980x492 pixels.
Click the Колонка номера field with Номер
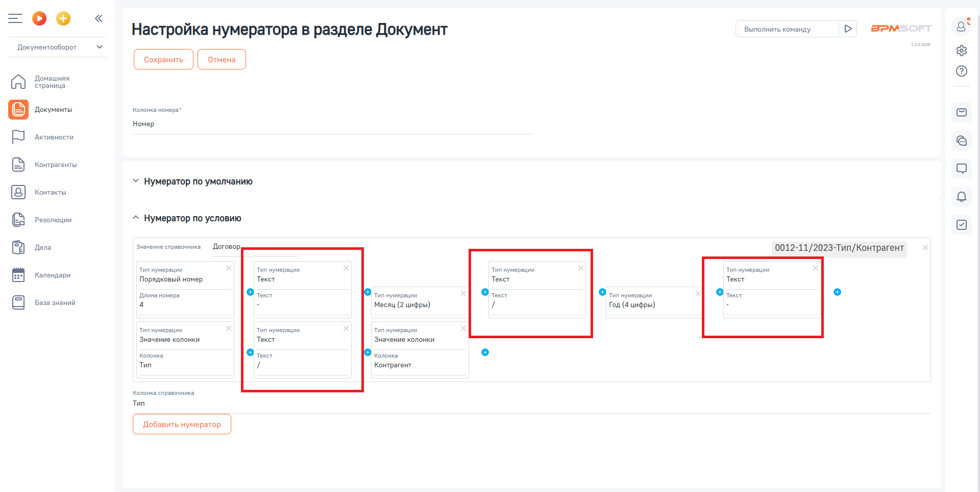pos(332,124)
